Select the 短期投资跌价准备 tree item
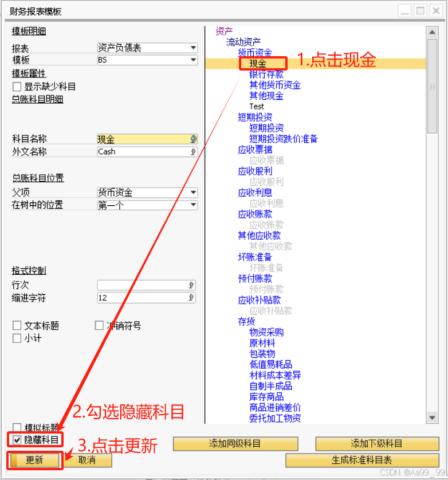The image size is (448, 480). 284,139
